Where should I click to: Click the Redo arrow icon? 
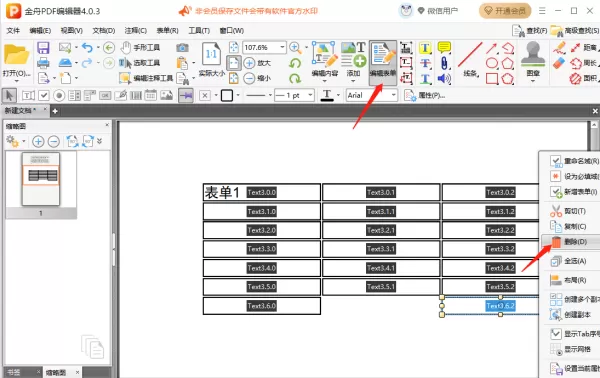(87, 62)
